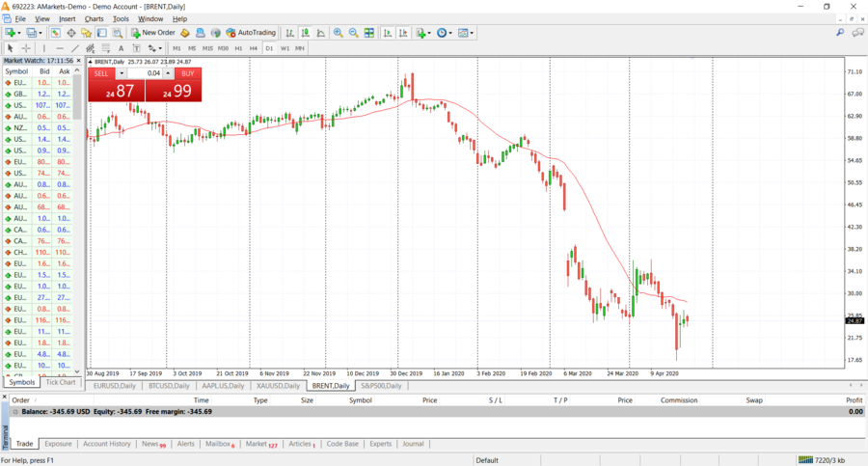The height and width of the screenshot is (466, 868).
Task: Switch chart to candlestick display
Action: 306,33
